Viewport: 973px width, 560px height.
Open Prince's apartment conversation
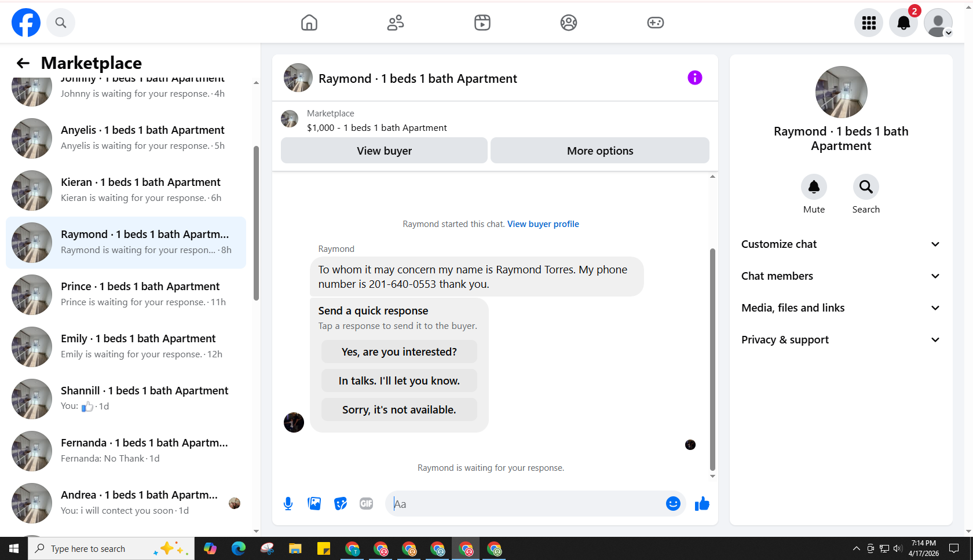[x=126, y=295]
